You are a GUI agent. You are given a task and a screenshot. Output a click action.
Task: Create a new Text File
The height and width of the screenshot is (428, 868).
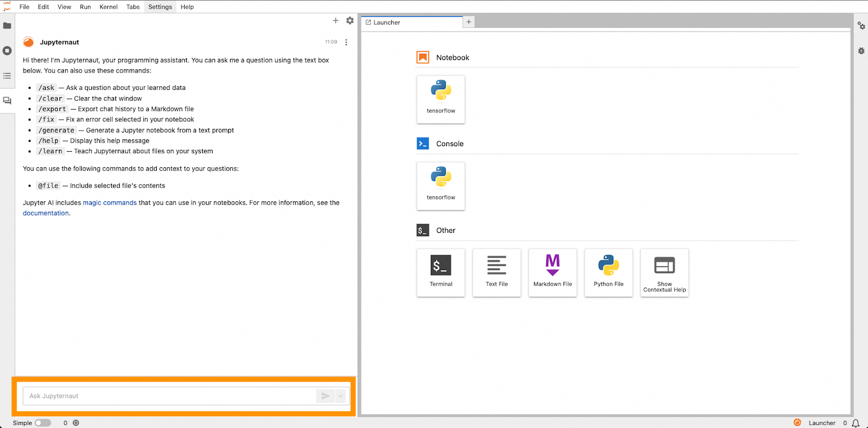(x=496, y=273)
